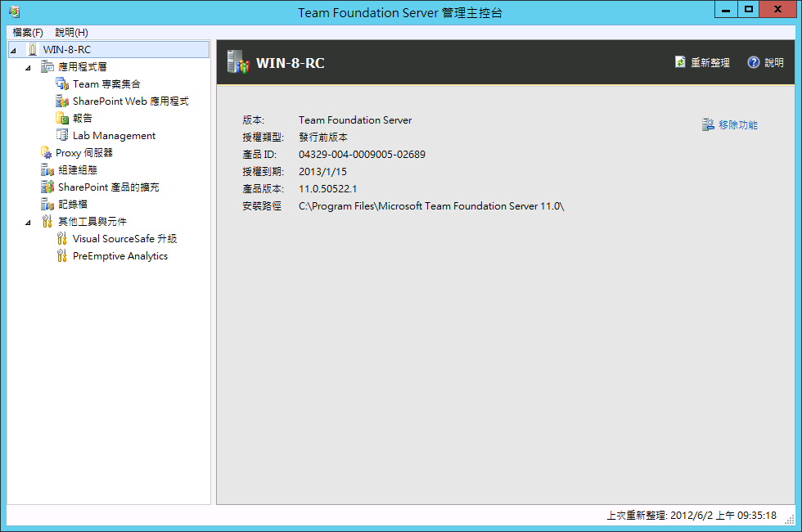
Task: Select 其他工具與元件 tree item
Action: [92, 222]
